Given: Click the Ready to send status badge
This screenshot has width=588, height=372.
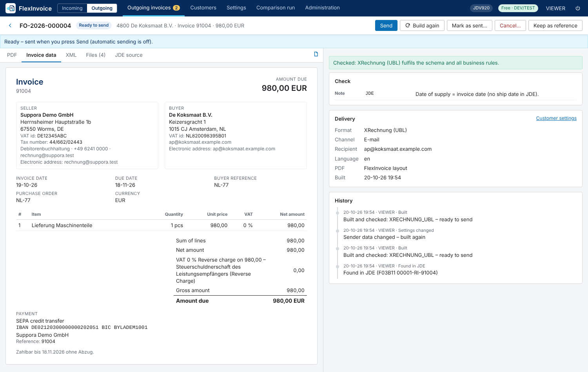Looking at the screenshot, I should [x=94, y=25].
